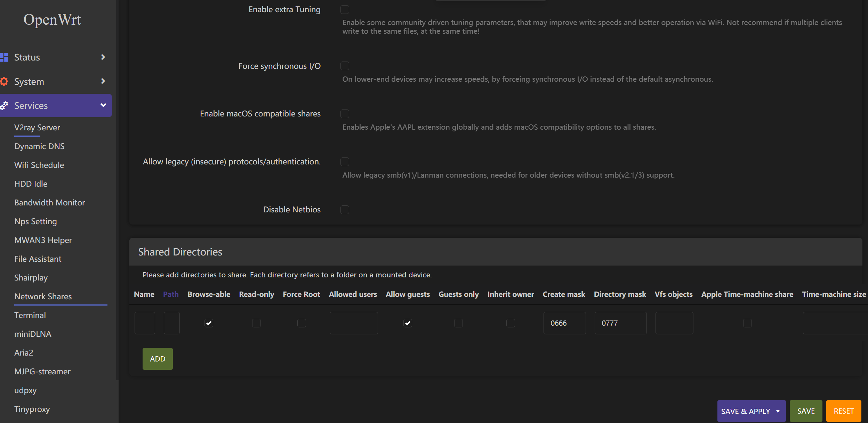Open MWAN3 Helper page
Image resolution: width=868 pixels, height=423 pixels.
point(43,240)
